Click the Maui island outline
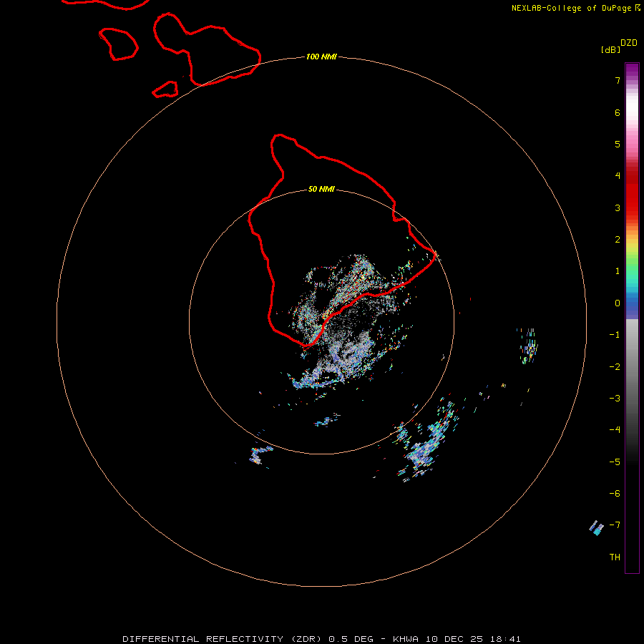The width and height of the screenshot is (644, 644). pyautogui.click(x=207, y=49)
